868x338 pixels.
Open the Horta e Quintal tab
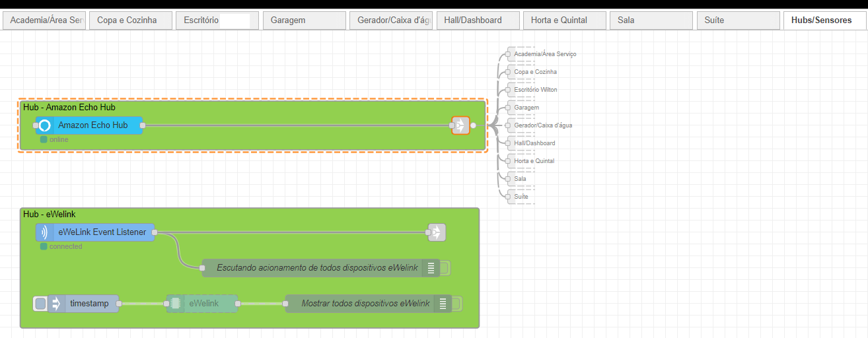(x=564, y=20)
